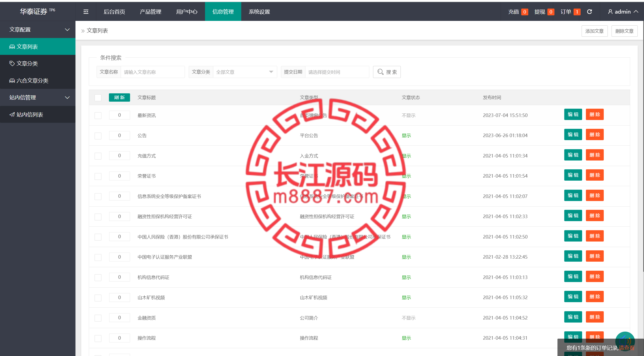Collapse the 站内信管理 sidebar group
This screenshot has height=356, width=644.
point(38,97)
